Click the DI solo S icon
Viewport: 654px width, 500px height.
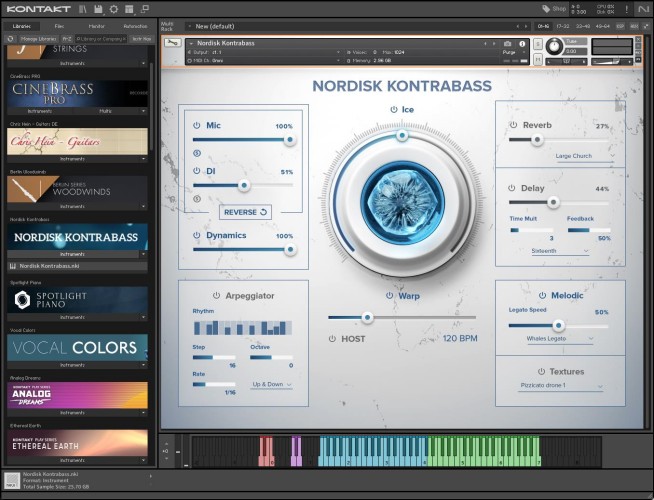tap(197, 198)
